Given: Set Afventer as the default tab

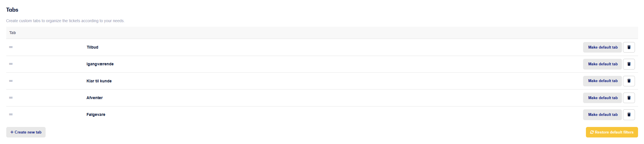Looking at the screenshot, I should pyautogui.click(x=602, y=98).
